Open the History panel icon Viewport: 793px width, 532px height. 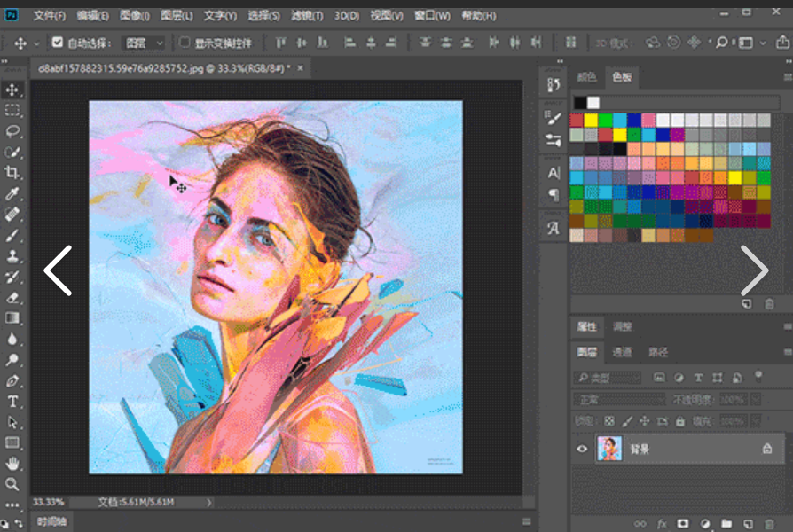click(554, 84)
